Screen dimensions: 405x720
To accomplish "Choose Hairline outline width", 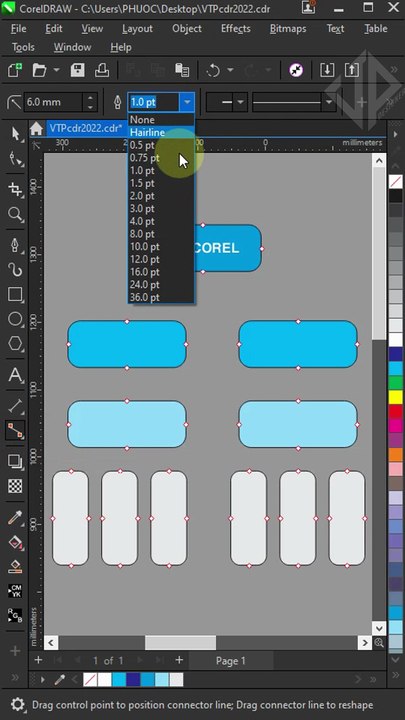I will (161, 133).
